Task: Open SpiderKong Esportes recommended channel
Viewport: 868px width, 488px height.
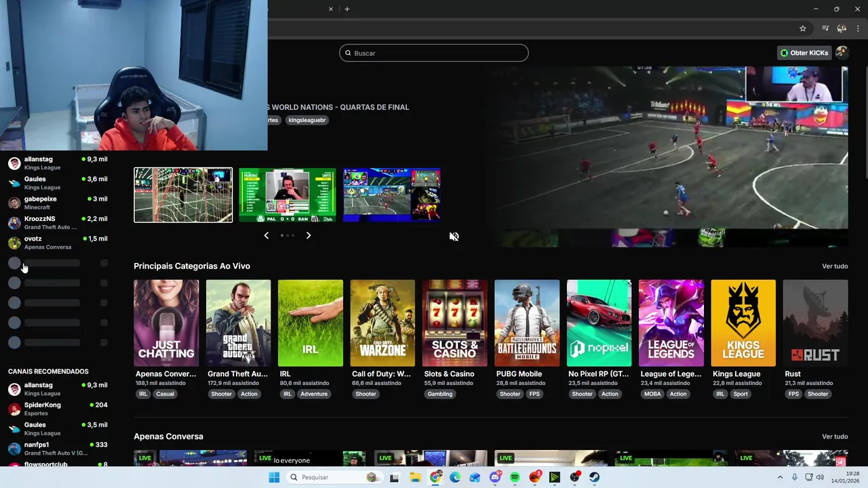Action: coord(58,409)
